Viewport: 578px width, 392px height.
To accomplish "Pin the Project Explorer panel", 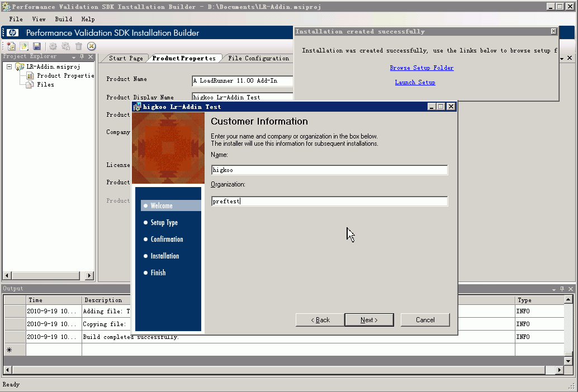I will pos(82,57).
